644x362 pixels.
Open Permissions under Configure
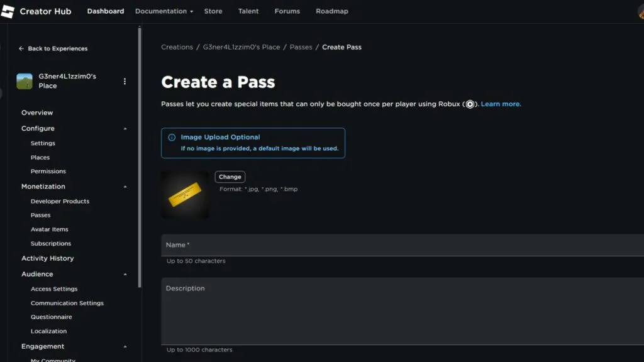tap(48, 172)
